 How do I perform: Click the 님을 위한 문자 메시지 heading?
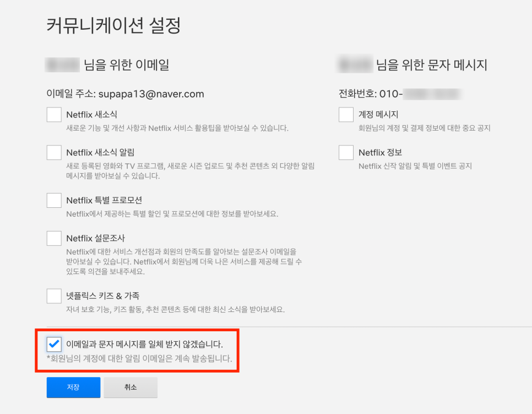click(x=431, y=64)
